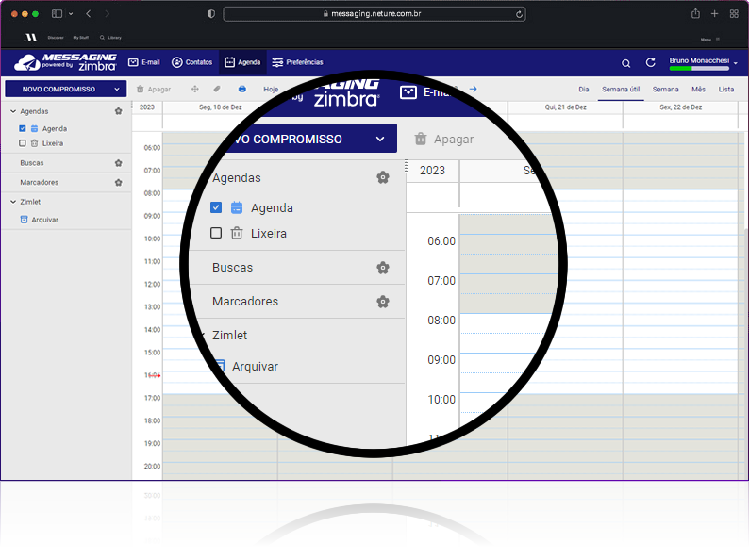Open the Preferências tab
The image size is (749, 560).
point(297,62)
